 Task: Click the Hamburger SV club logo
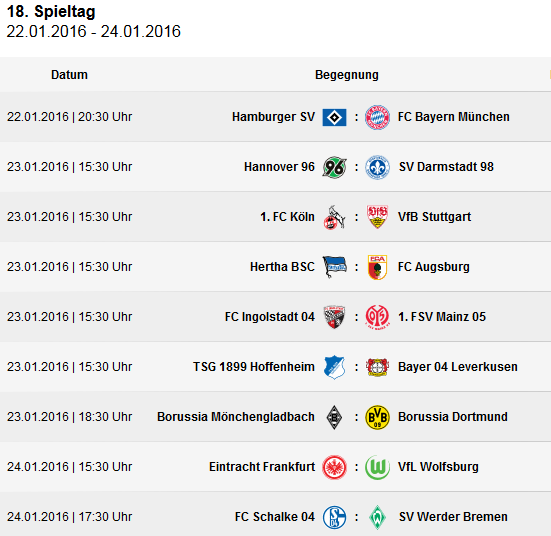coord(334,117)
